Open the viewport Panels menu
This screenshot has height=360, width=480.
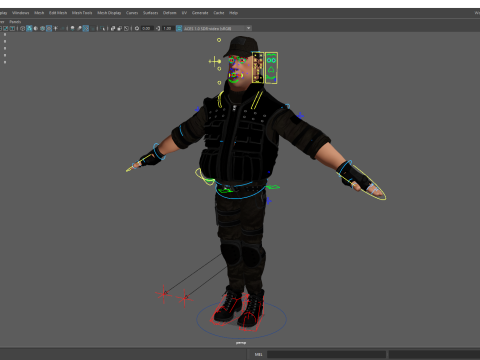point(15,22)
